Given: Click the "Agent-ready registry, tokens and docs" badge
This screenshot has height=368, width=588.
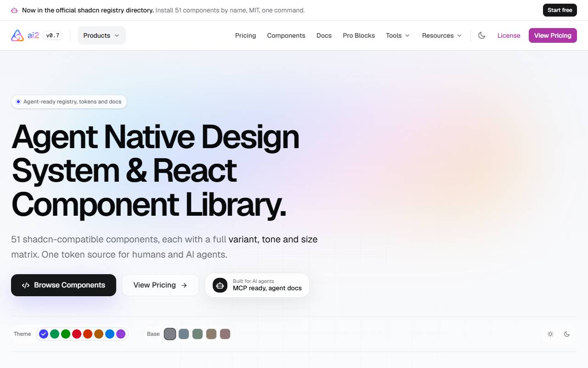Looking at the screenshot, I should [69, 102].
